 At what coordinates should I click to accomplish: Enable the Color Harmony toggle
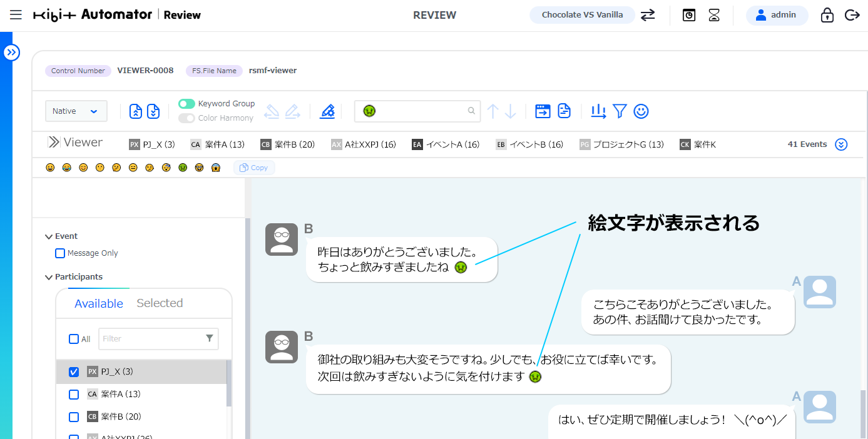(186, 118)
